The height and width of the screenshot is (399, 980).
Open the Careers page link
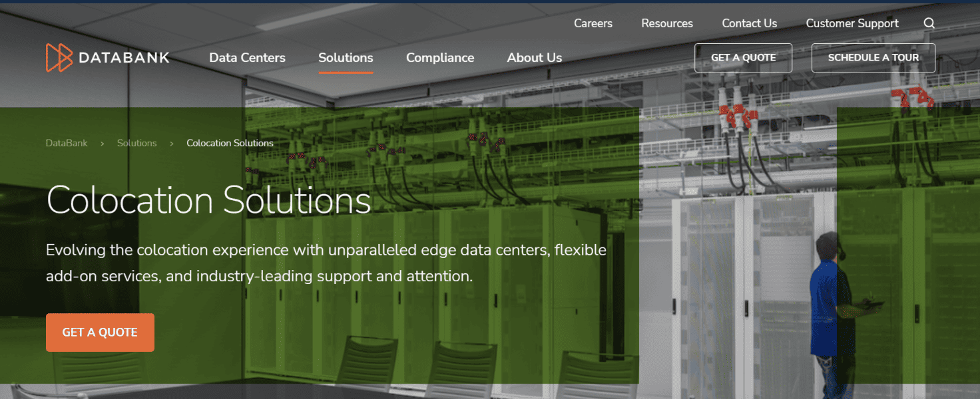pyautogui.click(x=593, y=23)
